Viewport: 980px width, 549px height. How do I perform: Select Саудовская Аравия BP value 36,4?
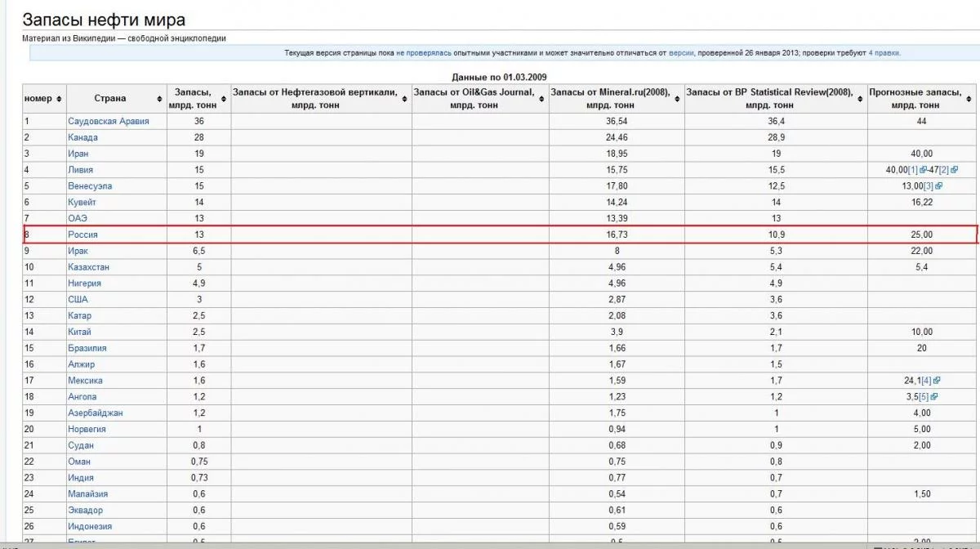[x=776, y=121]
